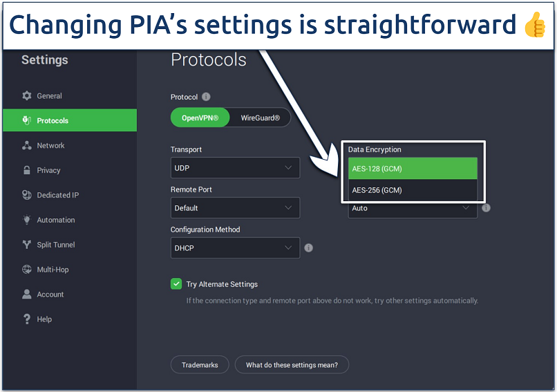This screenshot has height=392, width=557.
Task: Select the OpenVPN protocol option
Action: pos(200,118)
